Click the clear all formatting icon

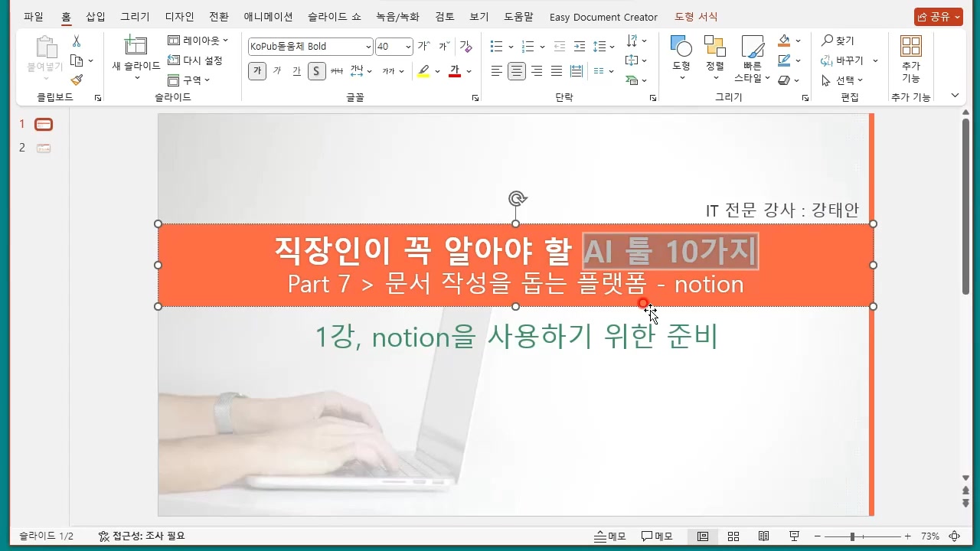click(x=466, y=46)
